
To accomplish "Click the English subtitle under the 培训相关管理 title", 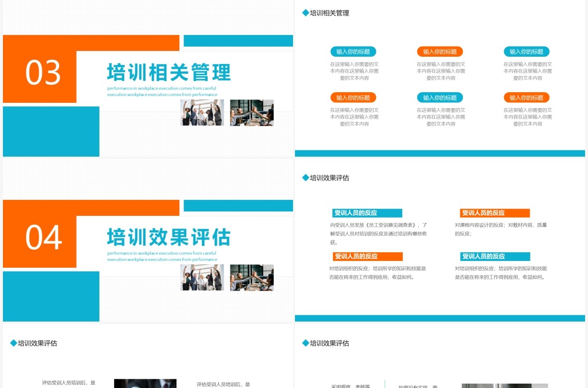I will pyautogui.click(x=163, y=92).
